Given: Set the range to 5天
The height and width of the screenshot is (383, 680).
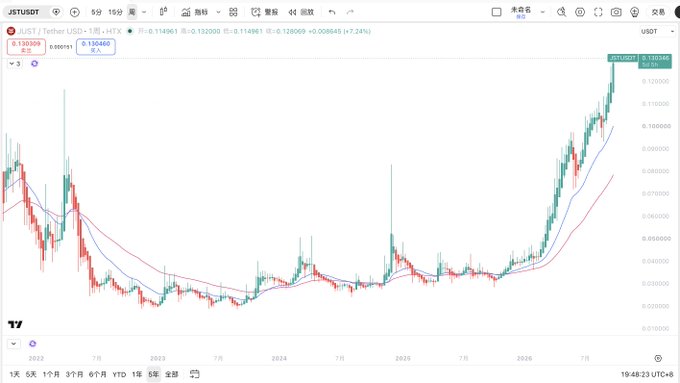Looking at the screenshot, I should pyautogui.click(x=31, y=374).
